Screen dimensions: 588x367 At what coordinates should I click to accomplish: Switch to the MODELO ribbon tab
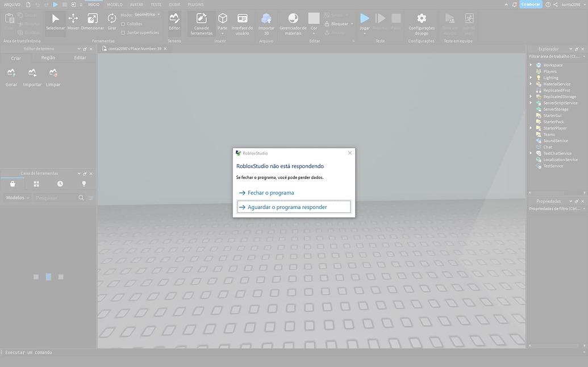(114, 4)
